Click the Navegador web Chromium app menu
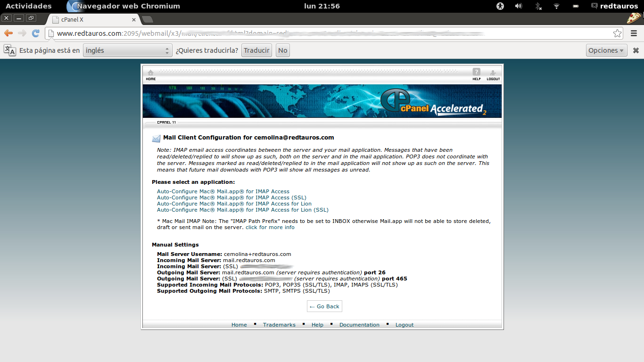The width and height of the screenshot is (644, 362). click(124, 6)
